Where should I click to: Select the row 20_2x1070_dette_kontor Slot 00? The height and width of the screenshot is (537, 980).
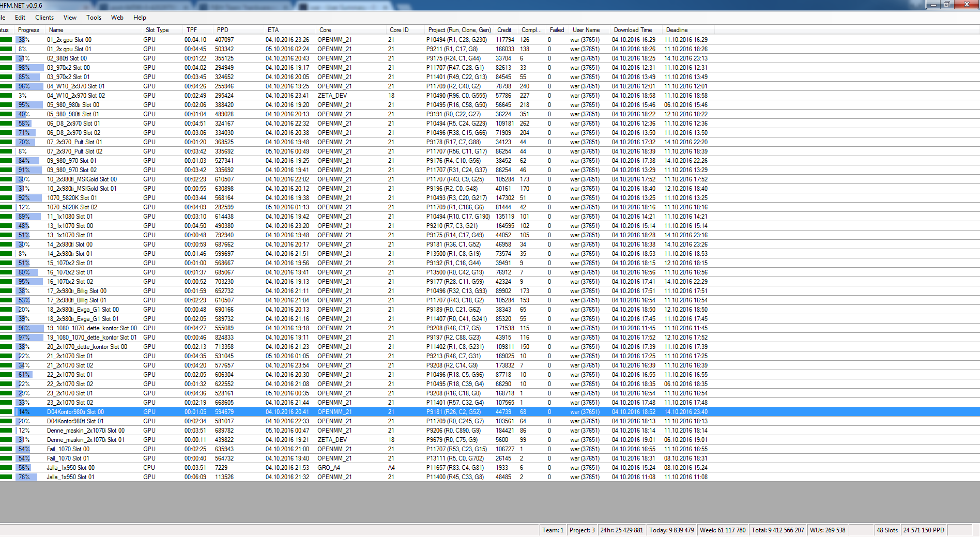[490, 347]
